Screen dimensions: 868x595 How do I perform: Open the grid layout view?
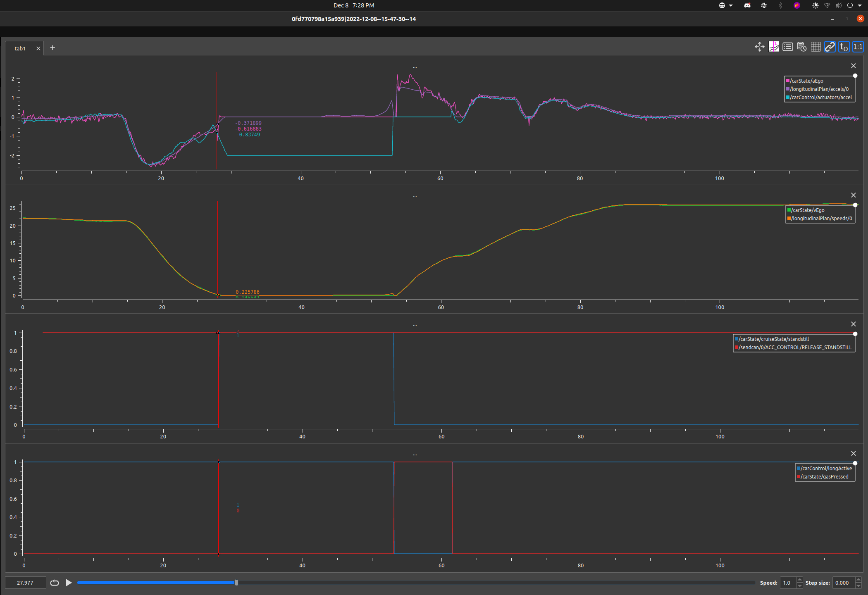click(816, 47)
